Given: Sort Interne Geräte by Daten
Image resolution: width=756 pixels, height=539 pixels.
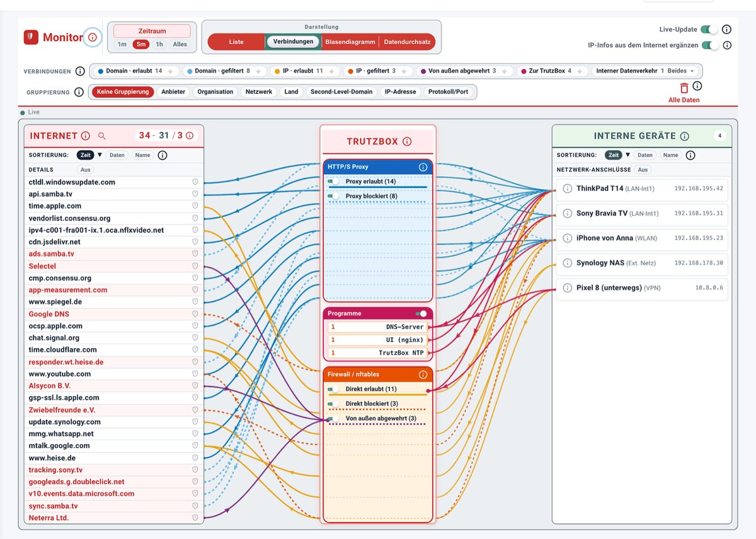Looking at the screenshot, I should click(644, 155).
